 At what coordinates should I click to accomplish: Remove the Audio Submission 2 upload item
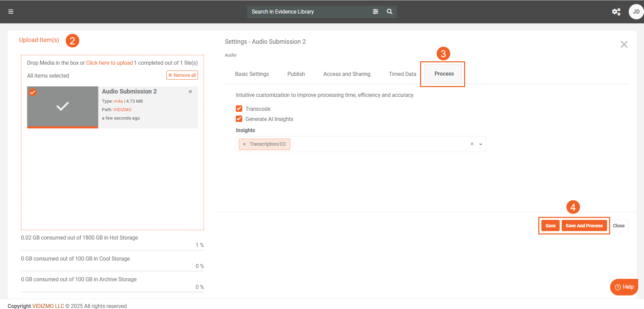190,91
